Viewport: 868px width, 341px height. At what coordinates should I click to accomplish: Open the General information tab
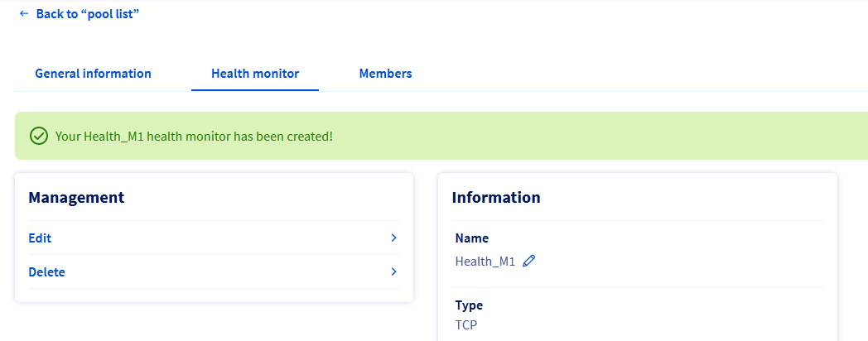(93, 74)
